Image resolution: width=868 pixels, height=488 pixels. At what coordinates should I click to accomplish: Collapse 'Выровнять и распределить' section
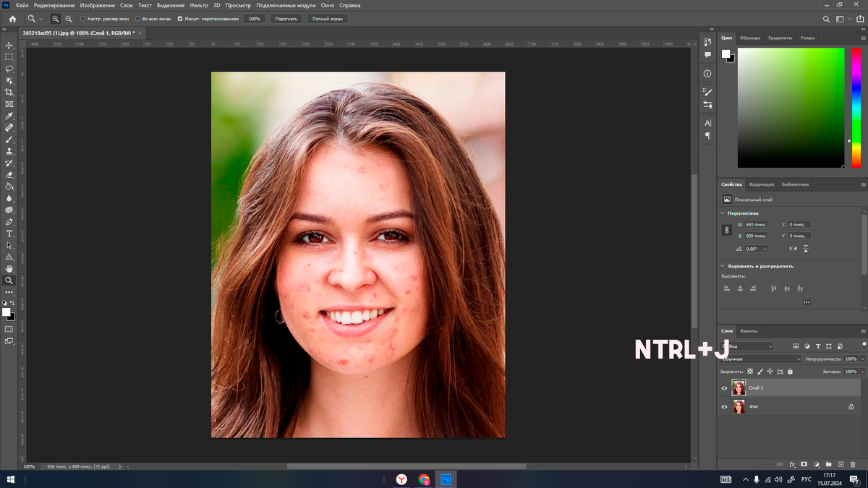[723, 266]
